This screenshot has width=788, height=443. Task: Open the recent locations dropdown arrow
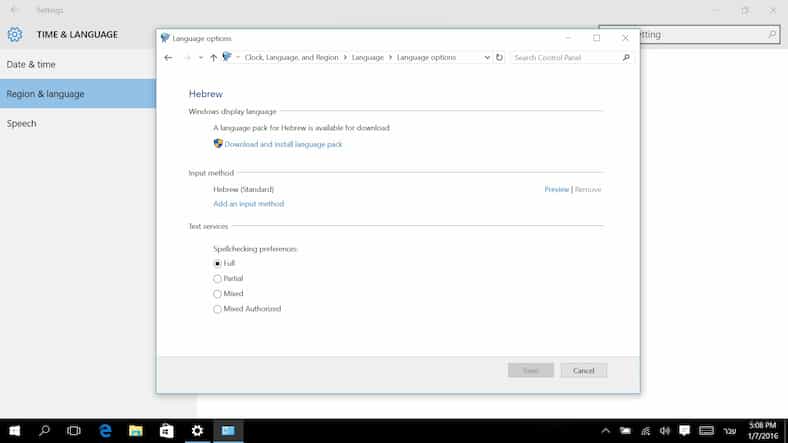tap(200, 58)
